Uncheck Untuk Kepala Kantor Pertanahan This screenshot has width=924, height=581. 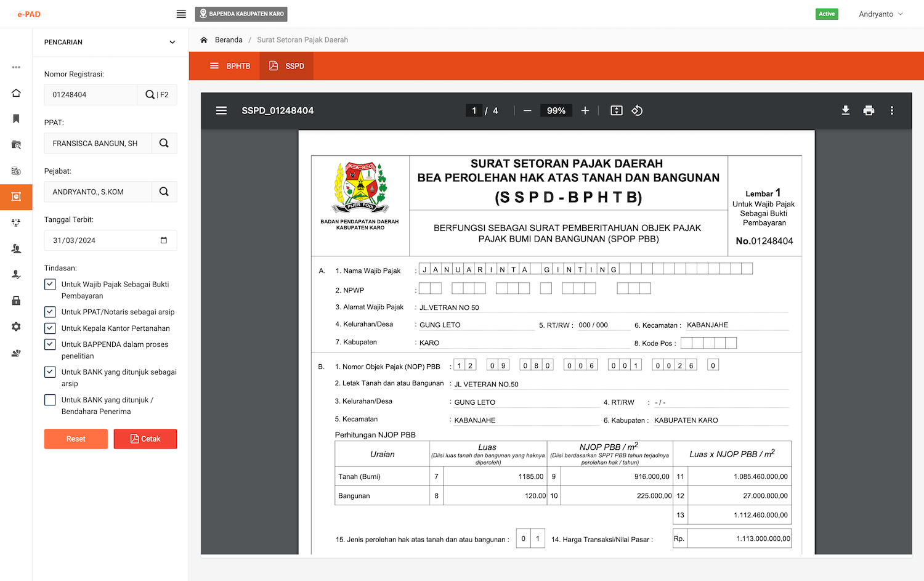click(51, 328)
